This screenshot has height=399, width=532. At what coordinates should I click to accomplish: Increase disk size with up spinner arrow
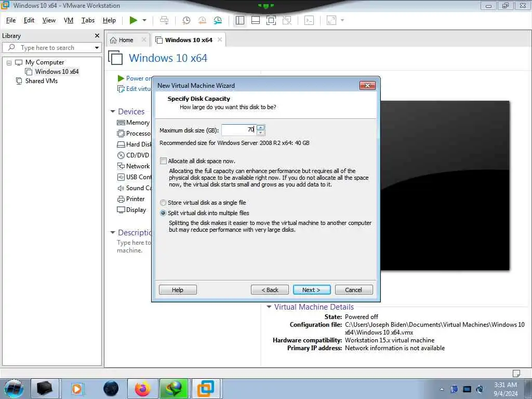(x=261, y=128)
